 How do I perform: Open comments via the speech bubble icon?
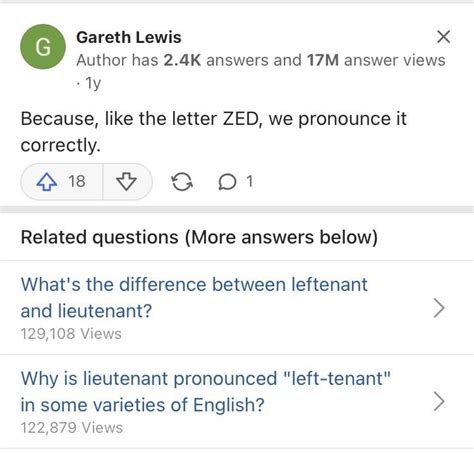[x=227, y=182]
